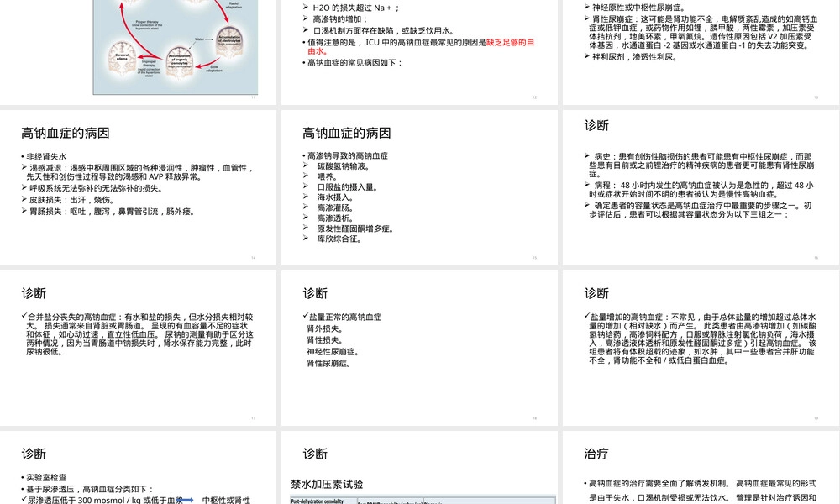
Task: Select the text 中枢性或肾性
Action: click(x=226, y=500)
